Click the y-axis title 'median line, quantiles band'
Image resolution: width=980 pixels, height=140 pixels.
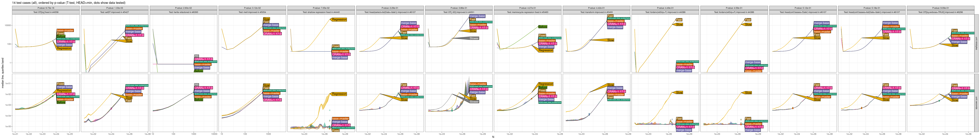coord(3,73)
